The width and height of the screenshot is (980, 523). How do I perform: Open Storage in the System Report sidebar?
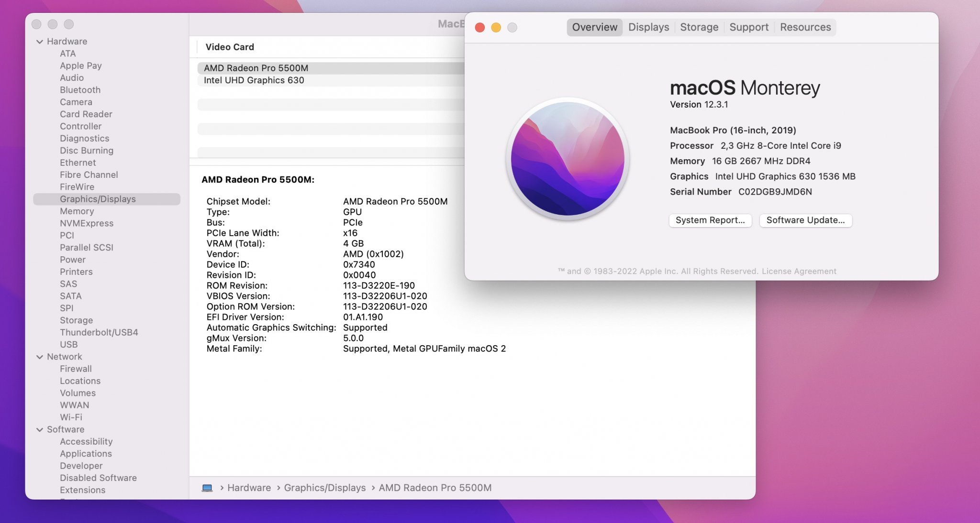point(77,320)
